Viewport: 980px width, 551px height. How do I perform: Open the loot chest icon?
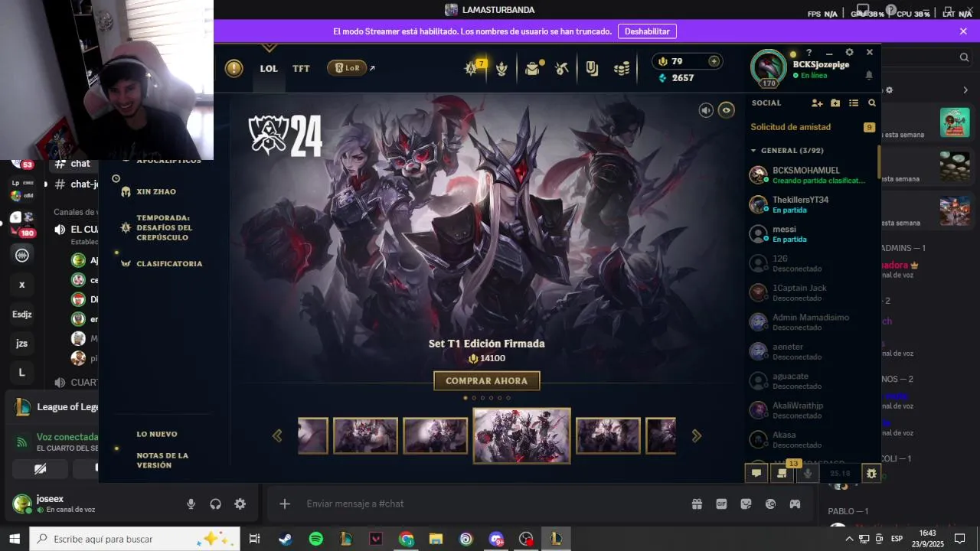(533, 68)
